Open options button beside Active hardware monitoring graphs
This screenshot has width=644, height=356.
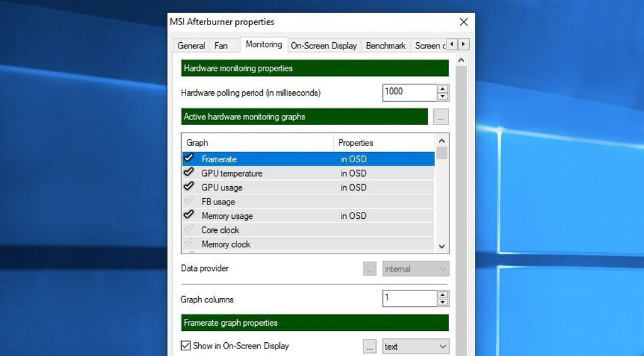coord(441,117)
